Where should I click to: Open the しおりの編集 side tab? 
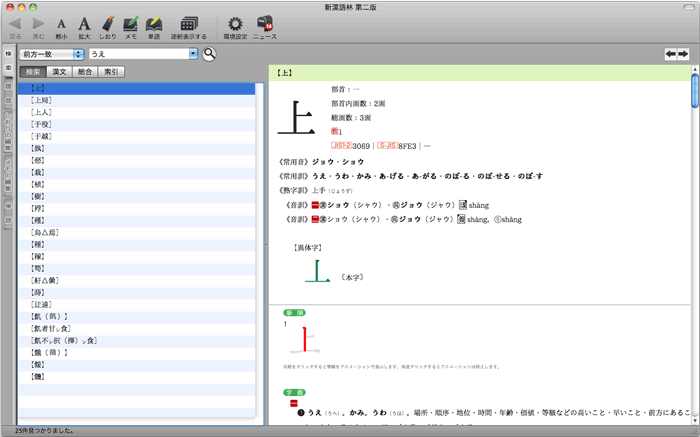tap(8, 131)
